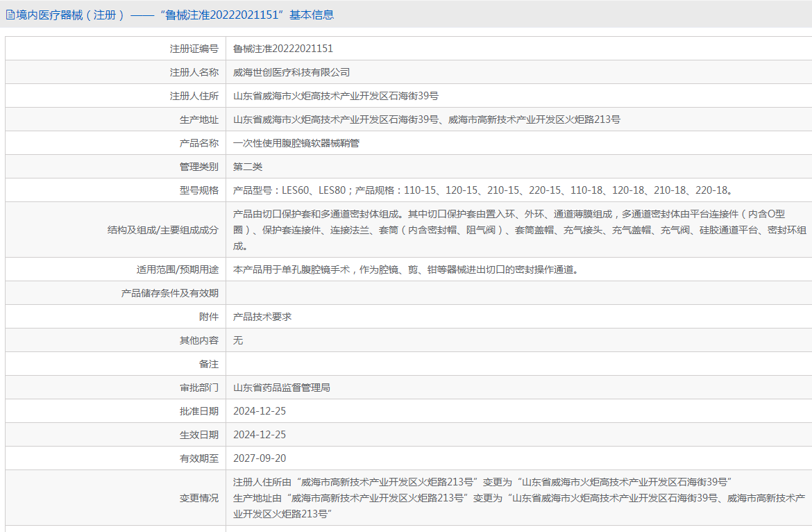Image resolution: width=812 pixels, height=532 pixels.
Task: Click the label 批准日期
Action: [x=199, y=411]
